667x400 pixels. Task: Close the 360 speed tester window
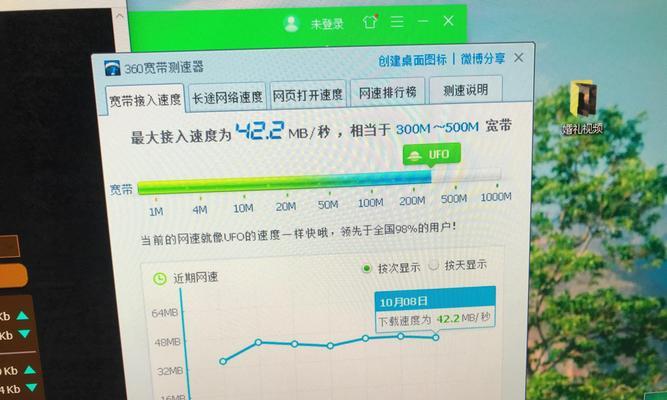(x=519, y=57)
